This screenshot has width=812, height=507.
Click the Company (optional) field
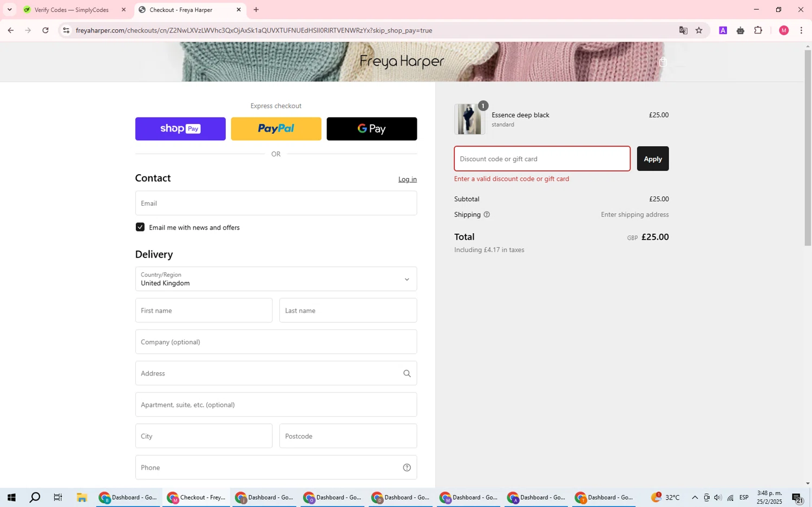click(276, 342)
